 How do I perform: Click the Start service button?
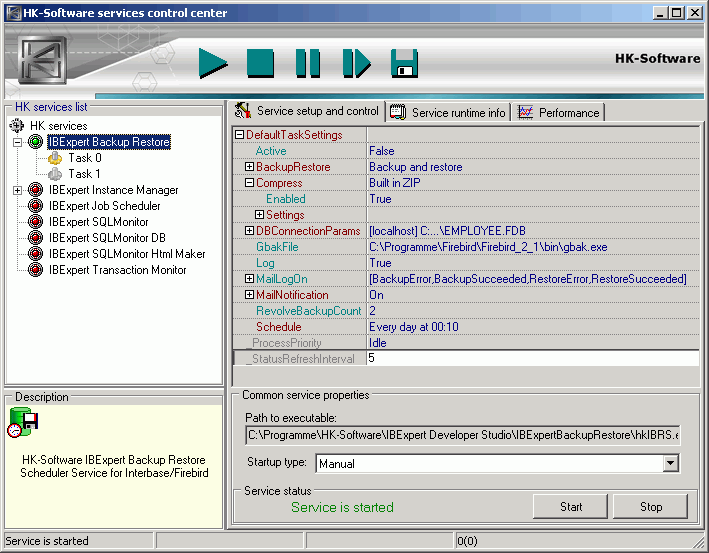point(570,506)
